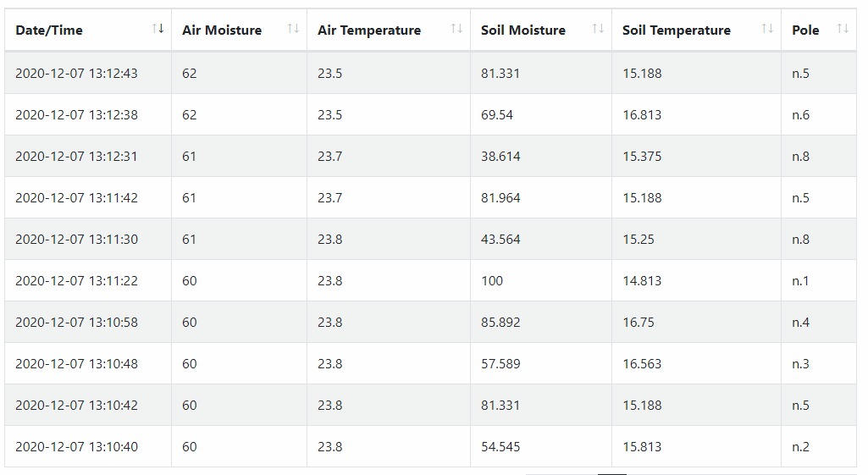This screenshot has height=475, width=868.
Task: Select the Date/Time column header
Action: pos(88,30)
